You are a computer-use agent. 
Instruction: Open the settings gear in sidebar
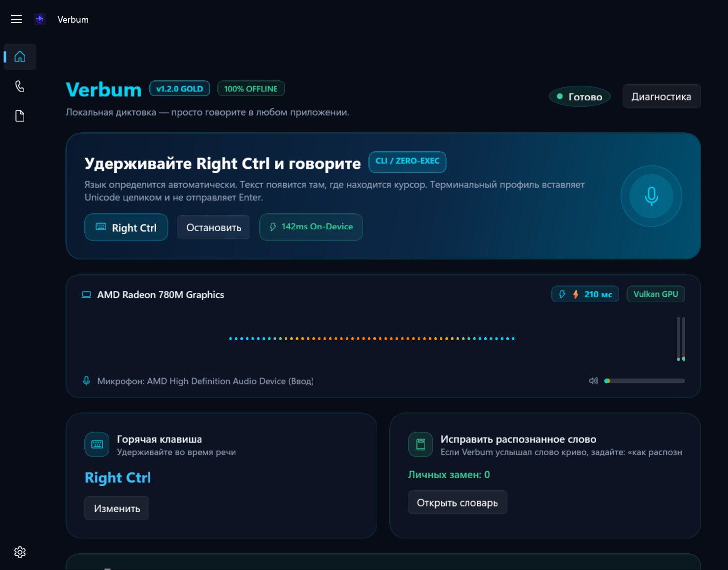[20, 552]
